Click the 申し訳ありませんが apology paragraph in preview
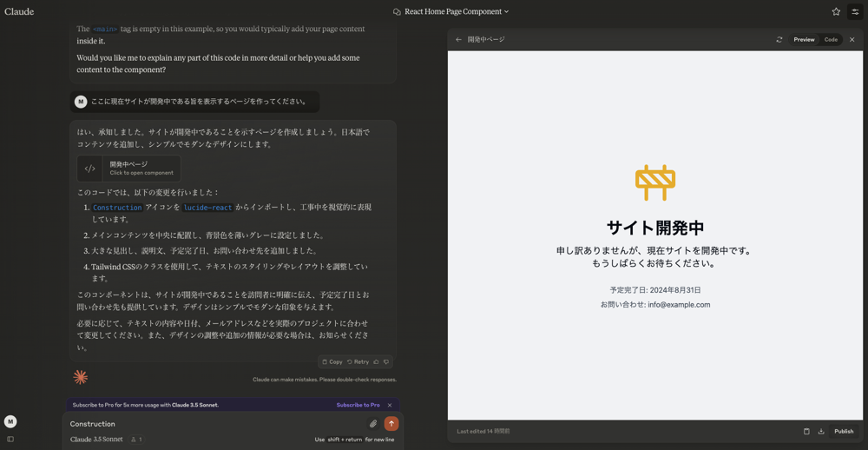Image resolution: width=868 pixels, height=450 pixels. tap(654, 257)
